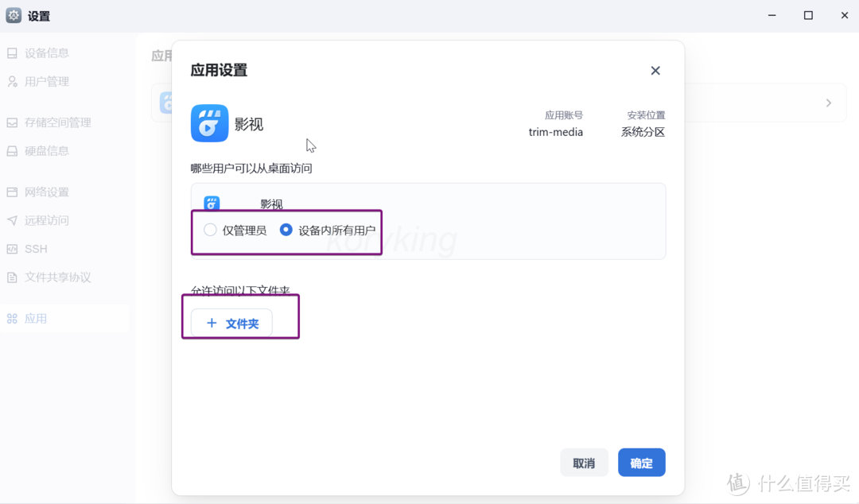Click the 网络设置 sidebar icon
This screenshot has width=859, height=504.
11,192
